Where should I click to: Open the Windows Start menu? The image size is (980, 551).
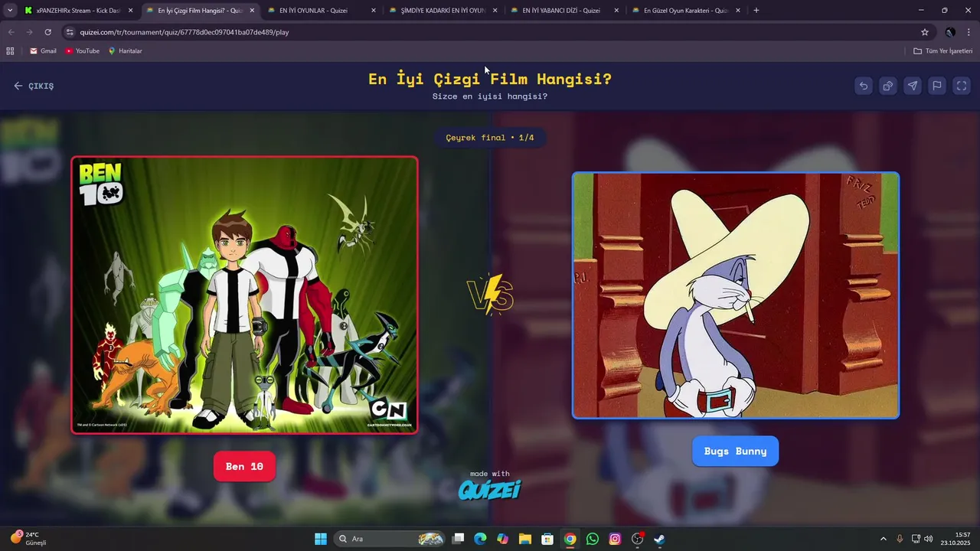pyautogui.click(x=321, y=539)
